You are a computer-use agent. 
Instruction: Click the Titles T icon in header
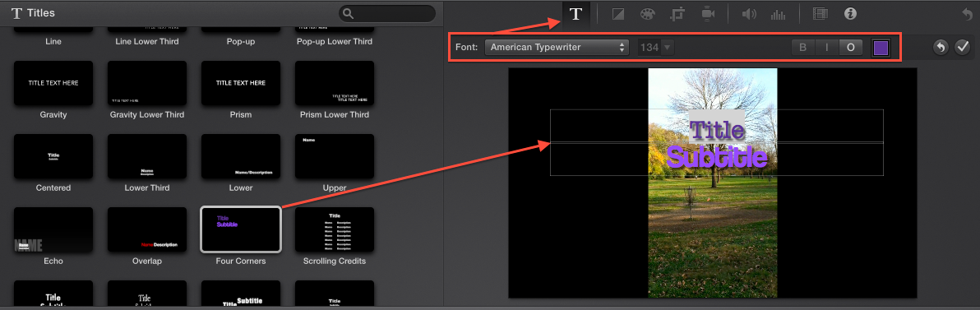click(16, 13)
